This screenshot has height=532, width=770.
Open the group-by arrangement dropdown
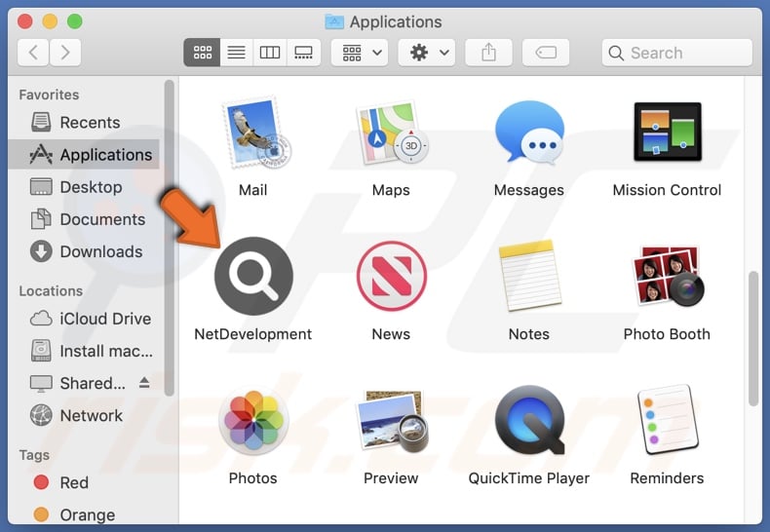point(360,52)
